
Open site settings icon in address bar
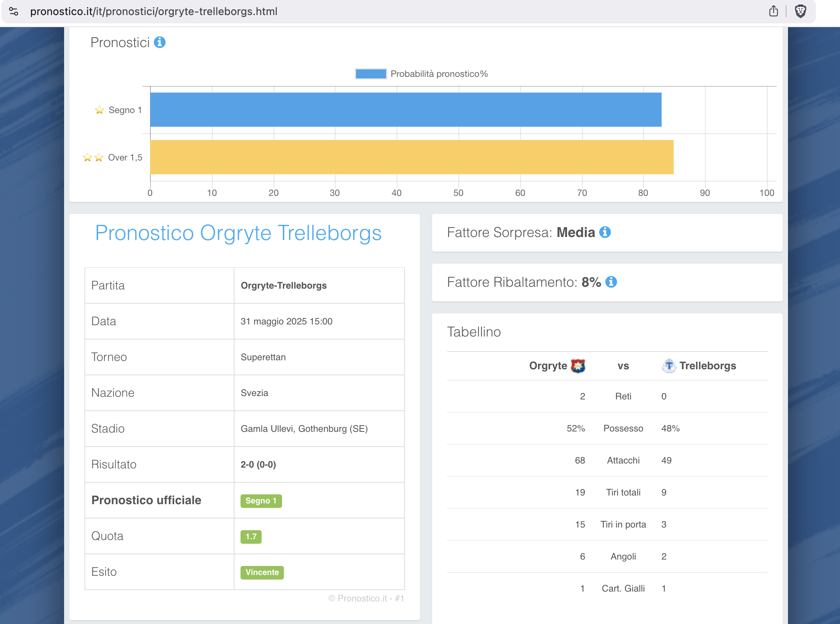pos(14,11)
